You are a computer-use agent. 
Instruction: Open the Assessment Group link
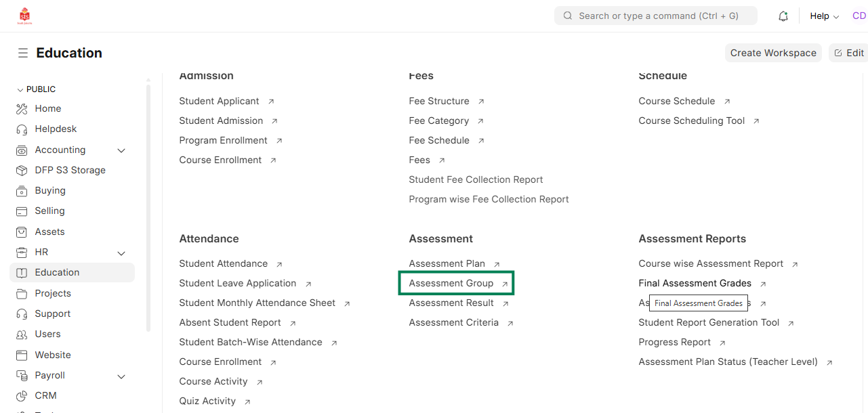coord(451,283)
